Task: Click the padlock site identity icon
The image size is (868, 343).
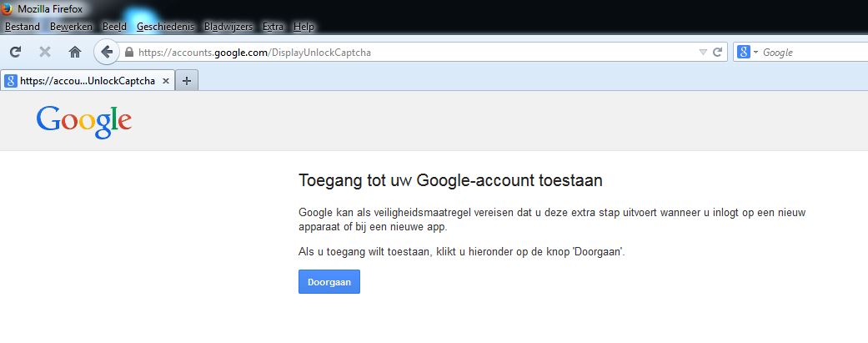Action: coord(129,52)
